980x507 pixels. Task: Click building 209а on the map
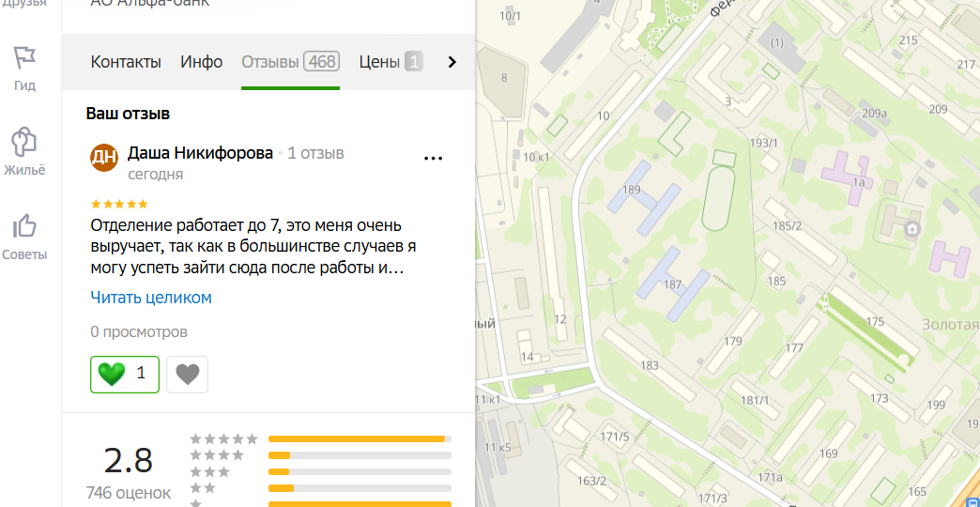(874, 114)
